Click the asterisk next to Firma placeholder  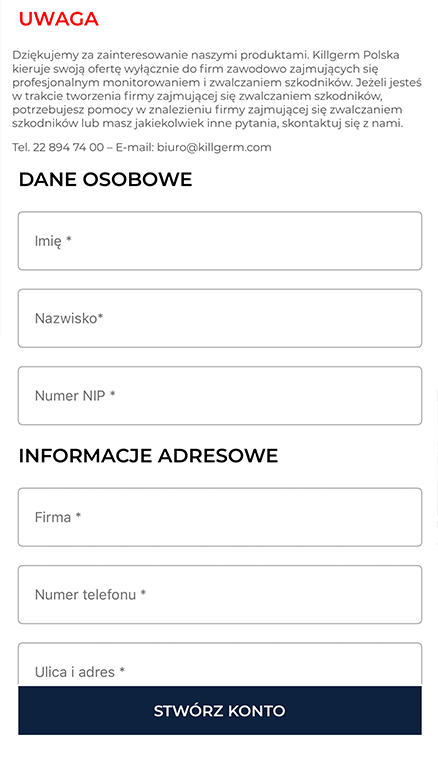(78, 515)
